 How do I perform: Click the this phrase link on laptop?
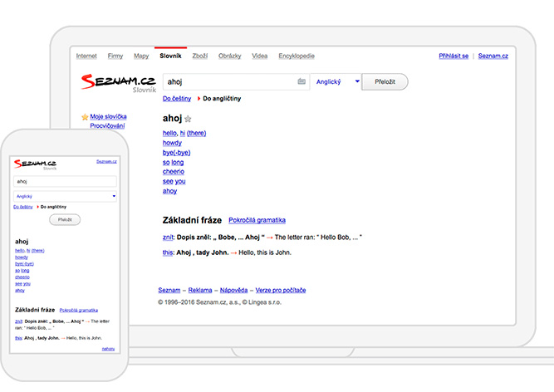click(x=168, y=252)
